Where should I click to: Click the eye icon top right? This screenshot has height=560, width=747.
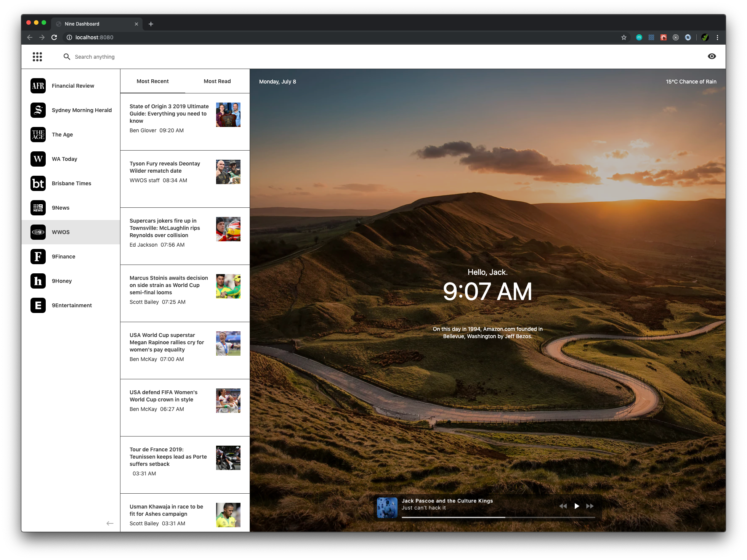712,56
